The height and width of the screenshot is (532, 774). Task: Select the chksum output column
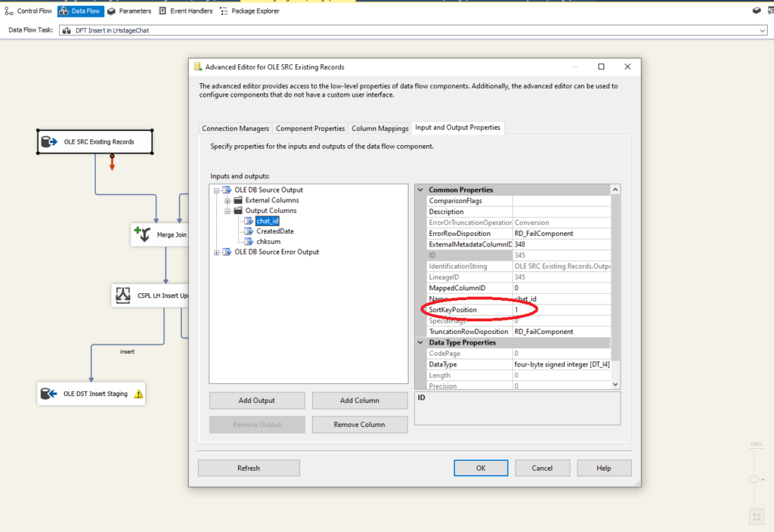point(268,242)
